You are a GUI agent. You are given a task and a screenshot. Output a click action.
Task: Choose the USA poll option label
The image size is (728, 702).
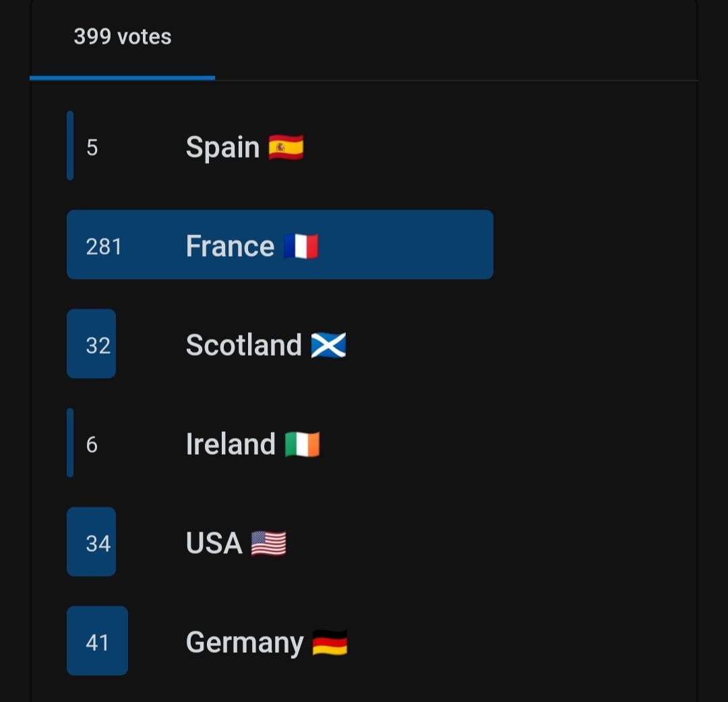(214, 543)
